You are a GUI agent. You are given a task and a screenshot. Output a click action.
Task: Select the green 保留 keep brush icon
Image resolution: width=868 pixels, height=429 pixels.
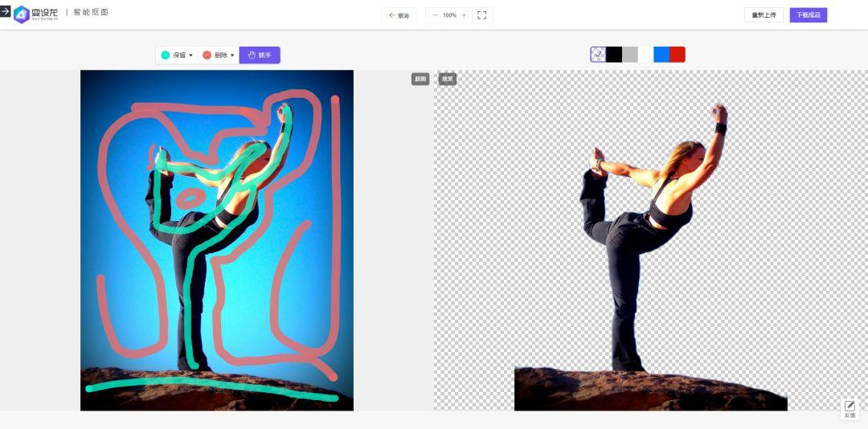tap(166, 55)
